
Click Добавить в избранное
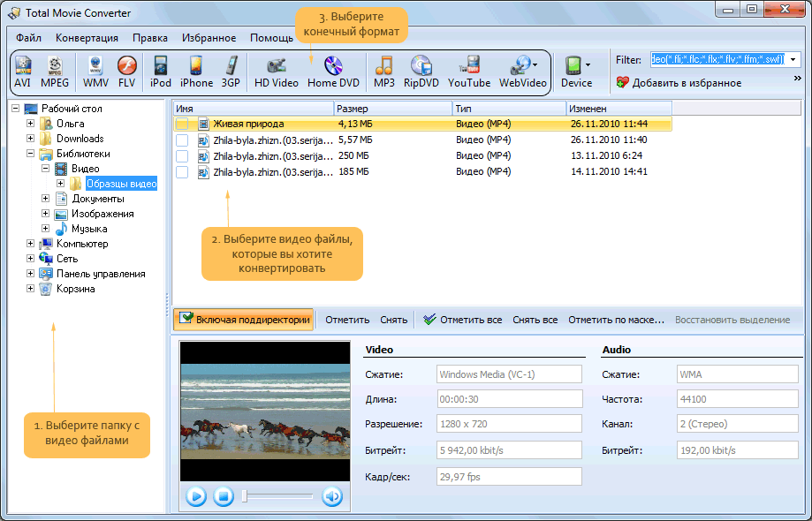(x=679, y=83)
